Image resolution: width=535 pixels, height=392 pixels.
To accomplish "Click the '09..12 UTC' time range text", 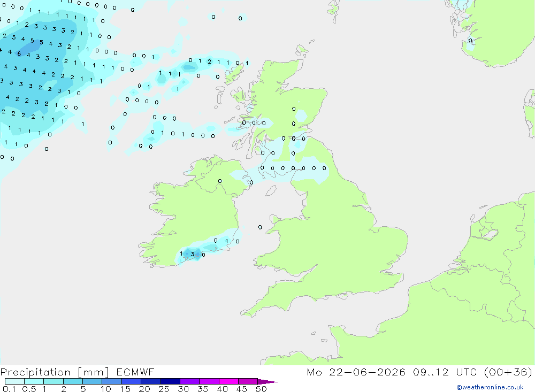I will (445, 372).
